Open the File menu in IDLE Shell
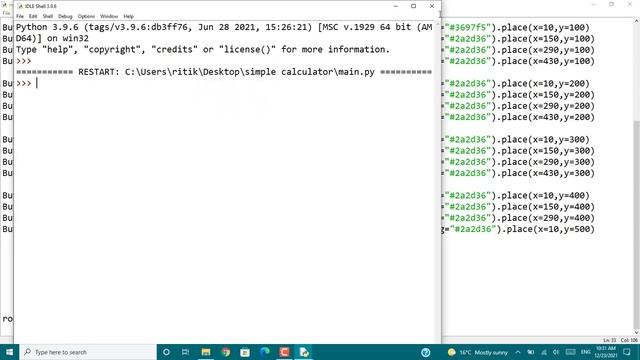This screenshot has width=640, height=360. (20, 16)
